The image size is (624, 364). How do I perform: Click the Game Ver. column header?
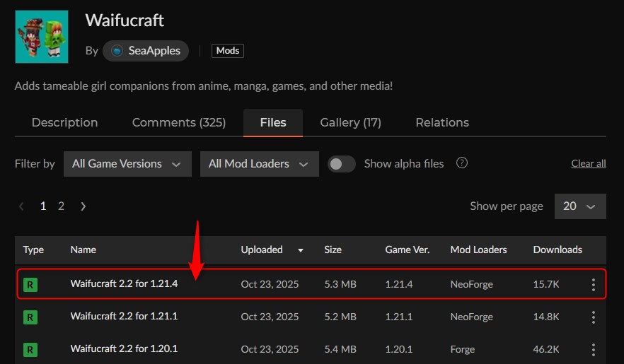point(407,249)
